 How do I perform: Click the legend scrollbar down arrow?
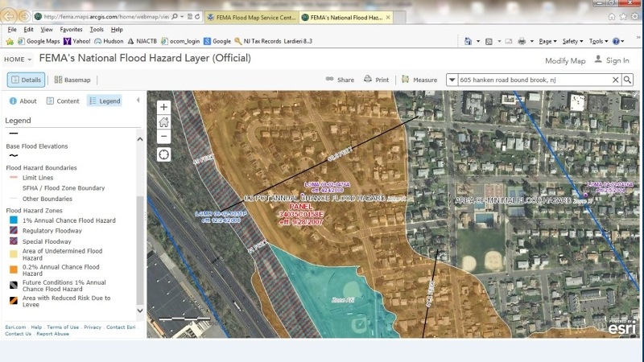pyautogui.click(x=140, y=311)
